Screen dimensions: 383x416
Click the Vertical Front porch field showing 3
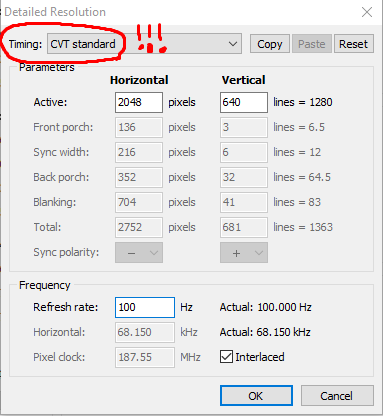[x=244, y=127]
